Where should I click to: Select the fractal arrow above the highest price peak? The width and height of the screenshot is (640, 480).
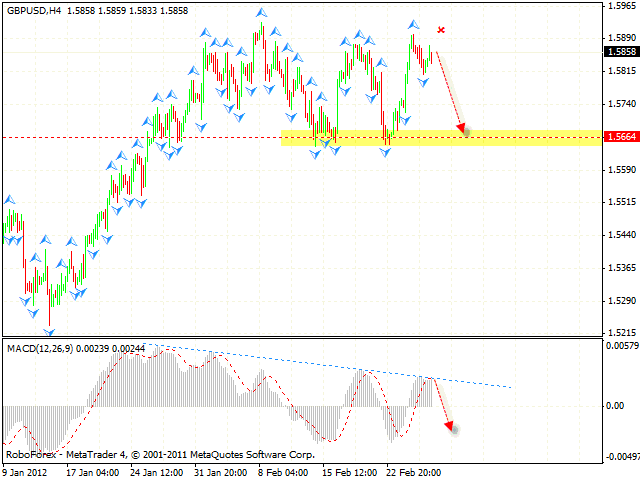point(261,13)
